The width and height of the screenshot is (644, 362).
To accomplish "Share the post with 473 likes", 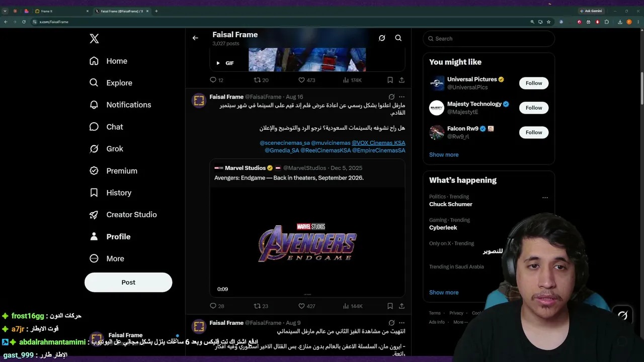I will click(401, 80).
